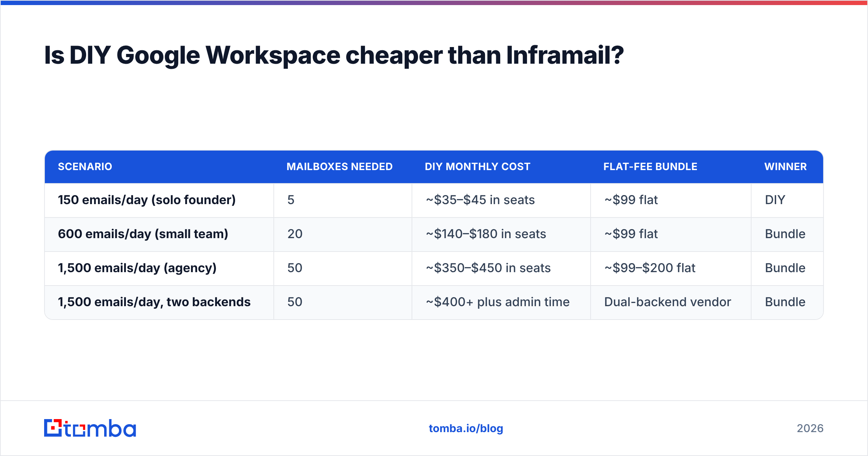The image size is (868, 456).
Task: Click mailboxes '50' in two backends row
Action: coord(295,302)
